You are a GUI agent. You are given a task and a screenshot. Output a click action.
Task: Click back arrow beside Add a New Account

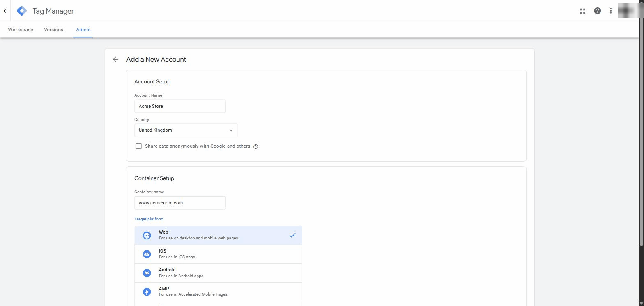pyautogui.click(x=115, y=60)
